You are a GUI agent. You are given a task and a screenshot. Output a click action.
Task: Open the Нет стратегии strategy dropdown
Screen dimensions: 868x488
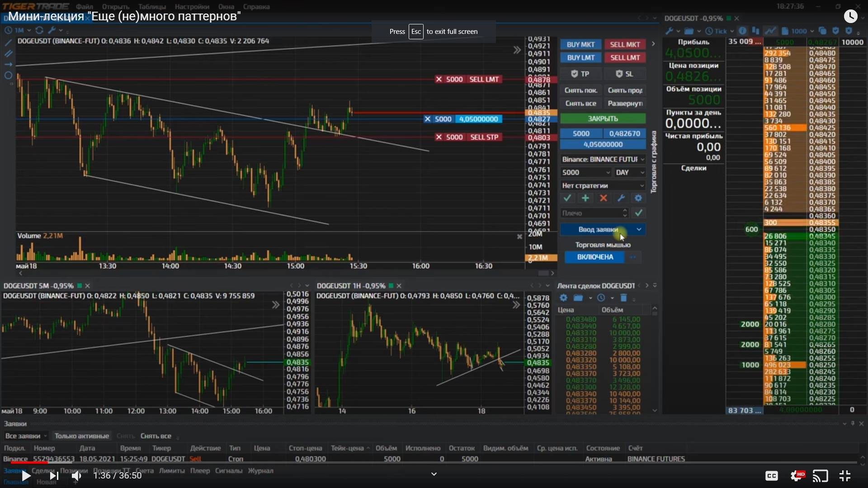pyautogui.click(x=603, y=186)
